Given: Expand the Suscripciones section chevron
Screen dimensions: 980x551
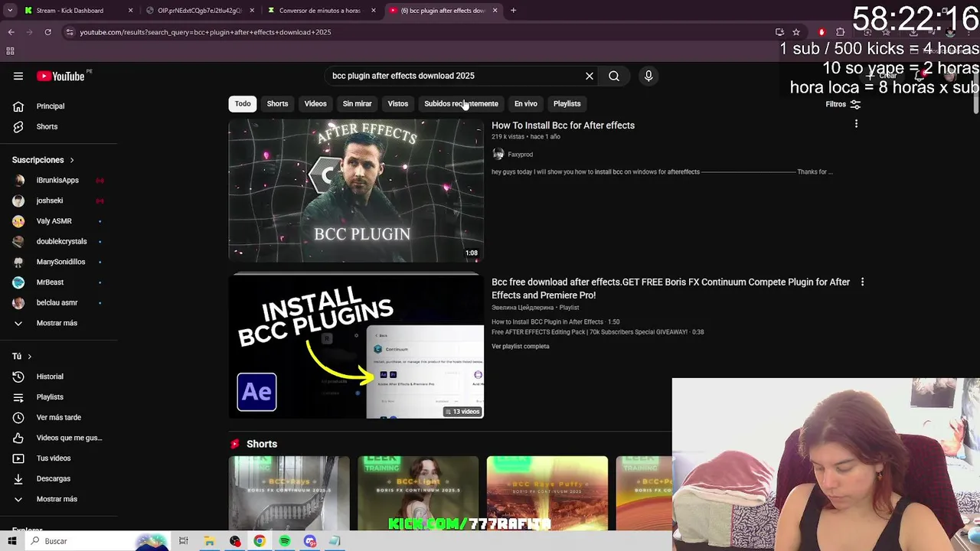Looking at the screenshot, I should pyautogui.click(x=72, y=160).
